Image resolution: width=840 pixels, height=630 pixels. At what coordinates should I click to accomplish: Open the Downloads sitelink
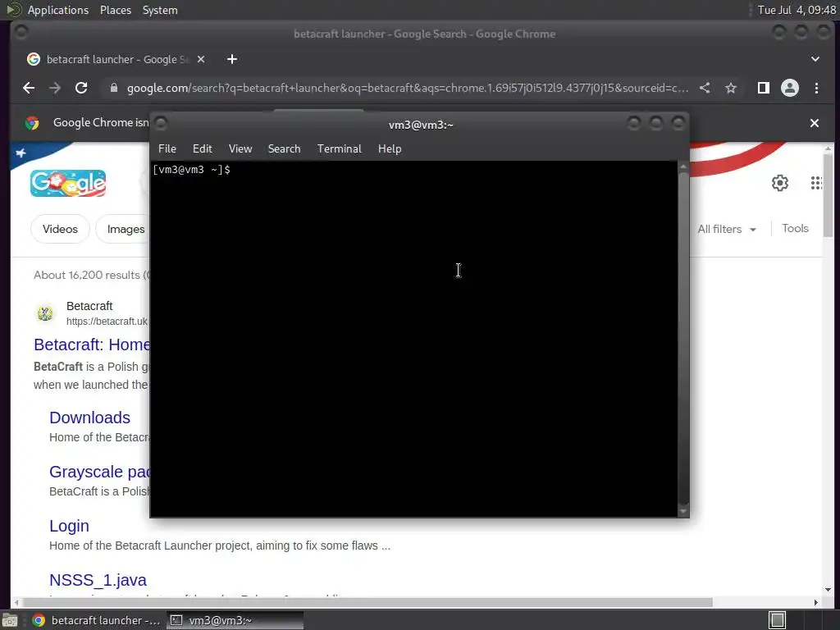pos(90,418)
